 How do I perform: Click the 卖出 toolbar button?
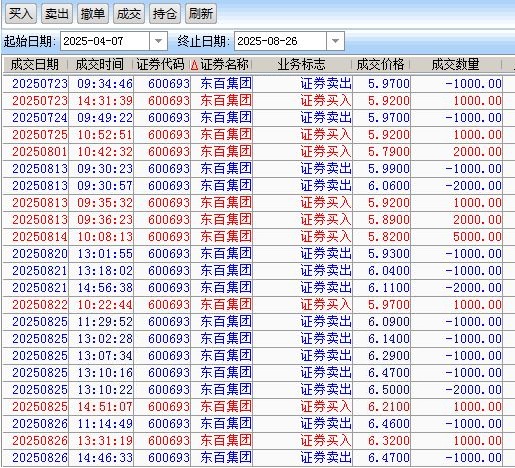[57, 14]
